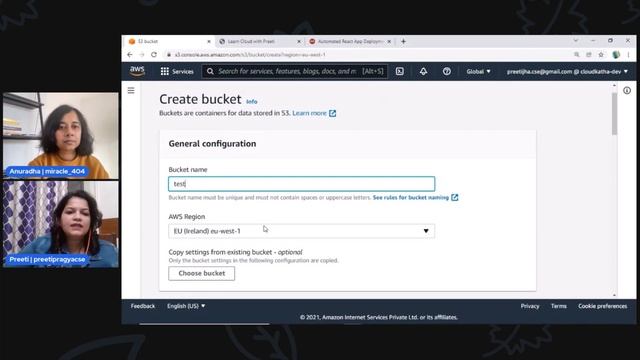Open See rules for bucket naming link
The height and width of the screenshot is (360, 640).
pos(411,198)
